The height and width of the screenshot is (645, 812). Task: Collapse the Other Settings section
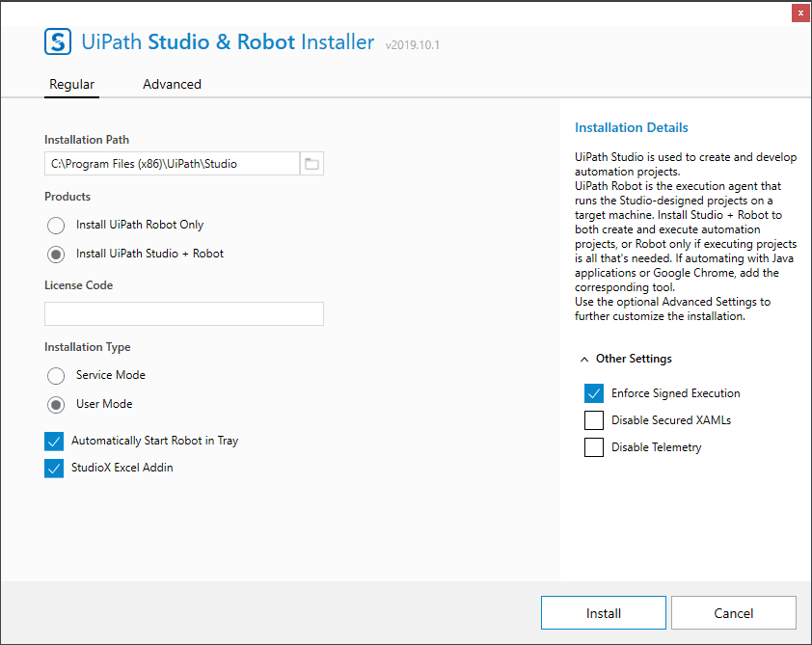585,359
